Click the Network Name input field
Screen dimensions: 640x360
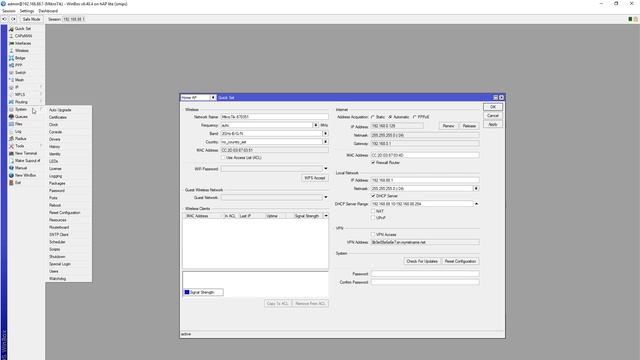274,117
